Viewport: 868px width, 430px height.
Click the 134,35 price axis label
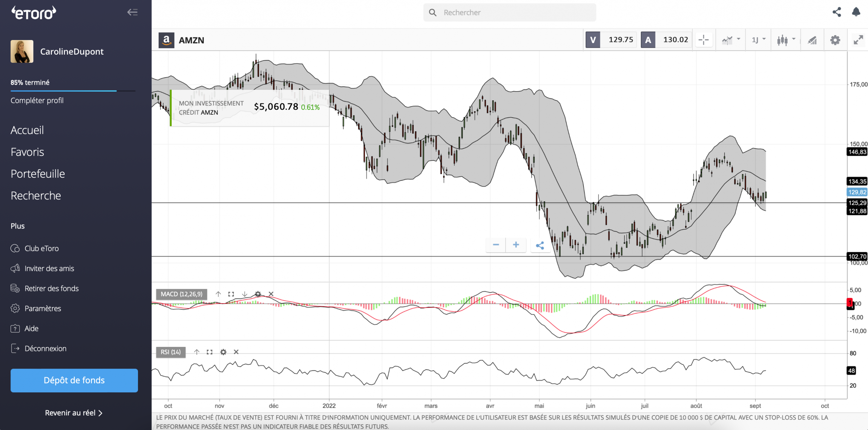857,181
